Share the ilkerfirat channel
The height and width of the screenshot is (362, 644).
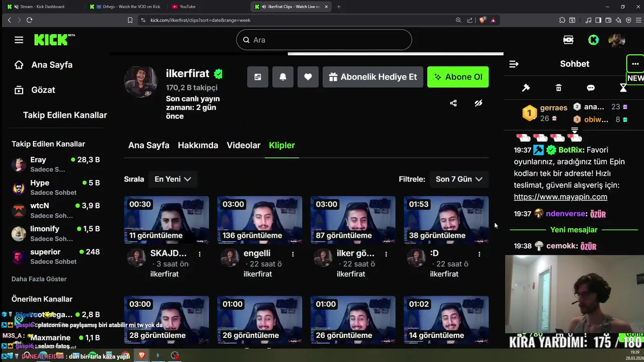453,103
